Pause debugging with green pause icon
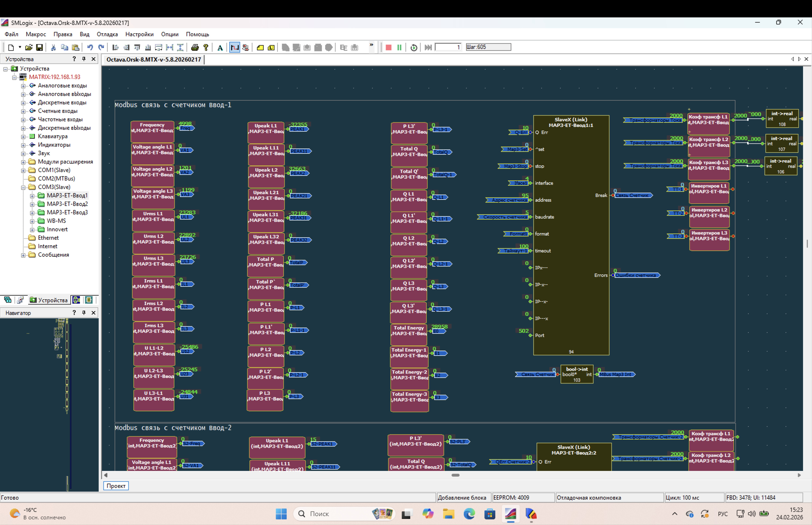The width and height of the screenshot is (812, 525). [x=399, y=47]
